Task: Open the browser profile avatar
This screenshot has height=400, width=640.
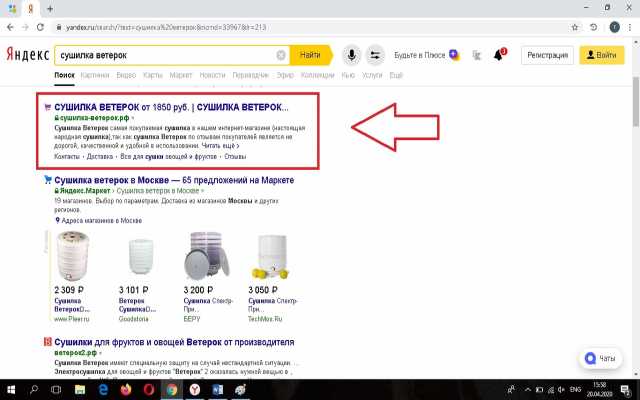Action: tap(614, 27)
